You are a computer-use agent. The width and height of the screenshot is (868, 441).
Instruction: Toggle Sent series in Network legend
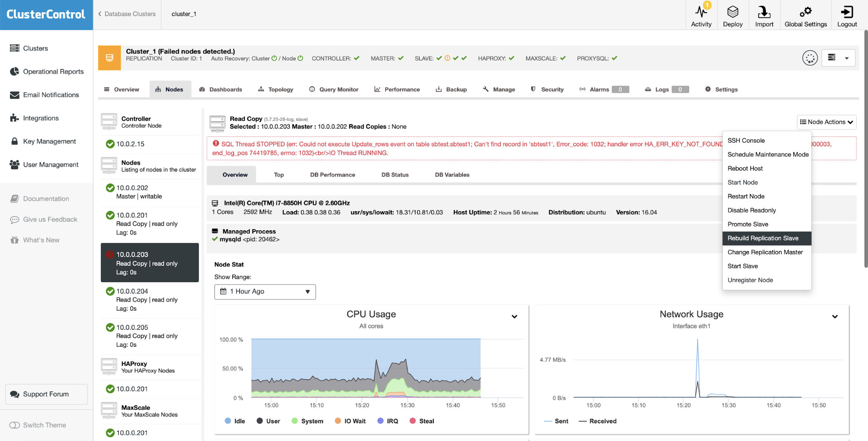[x=556, y=421]
